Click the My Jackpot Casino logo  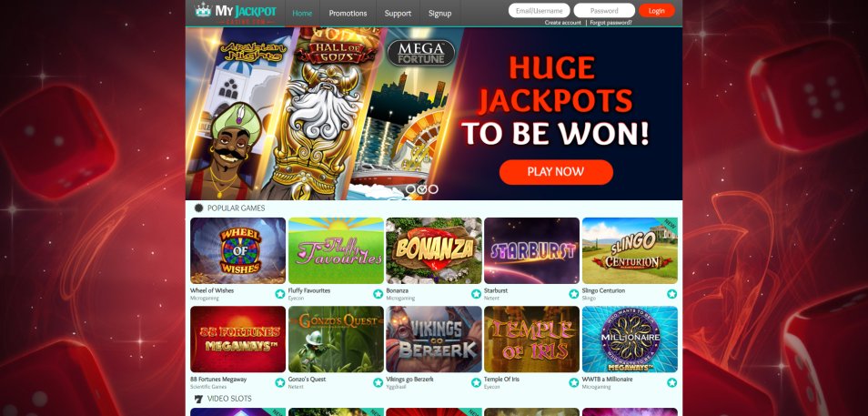pyautogui.click(x=236, y=13)
